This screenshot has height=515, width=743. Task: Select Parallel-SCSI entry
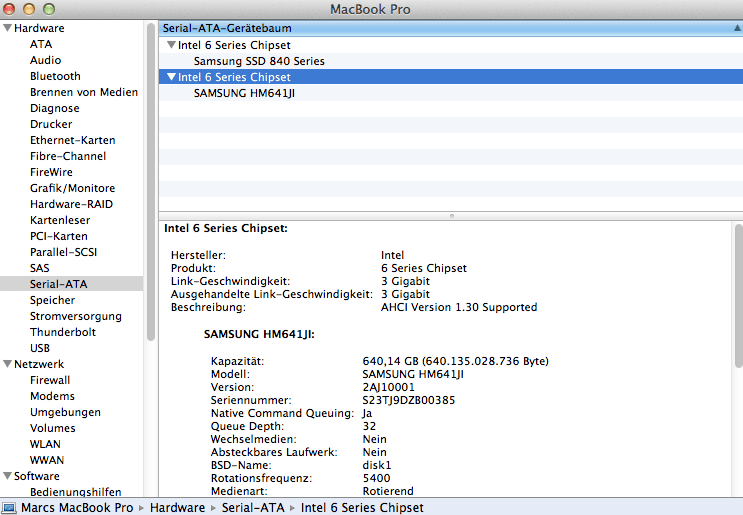(63, 252)
